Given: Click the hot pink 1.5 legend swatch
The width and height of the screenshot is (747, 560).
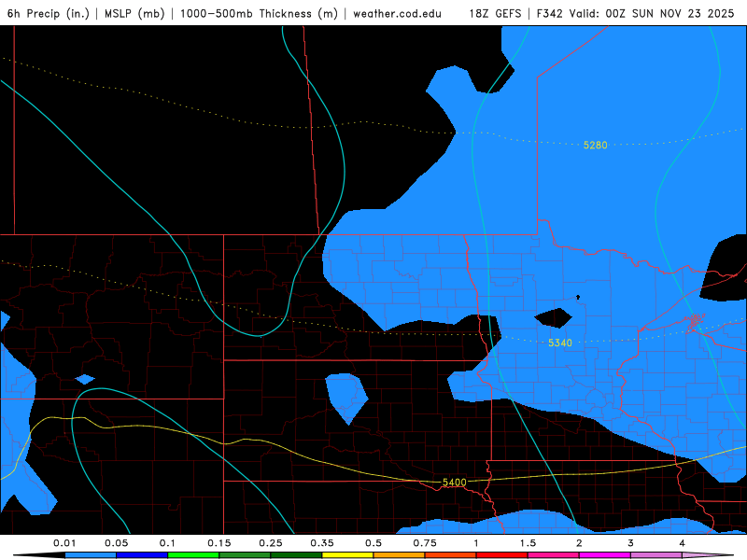Looking at the screenshot, I should pos(554,555).
